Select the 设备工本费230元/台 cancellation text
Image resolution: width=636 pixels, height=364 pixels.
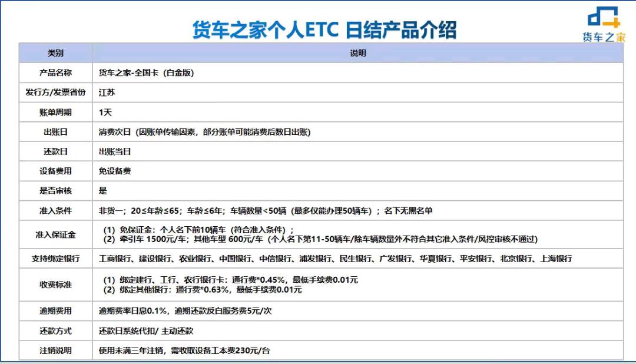[x=184, y=350]
